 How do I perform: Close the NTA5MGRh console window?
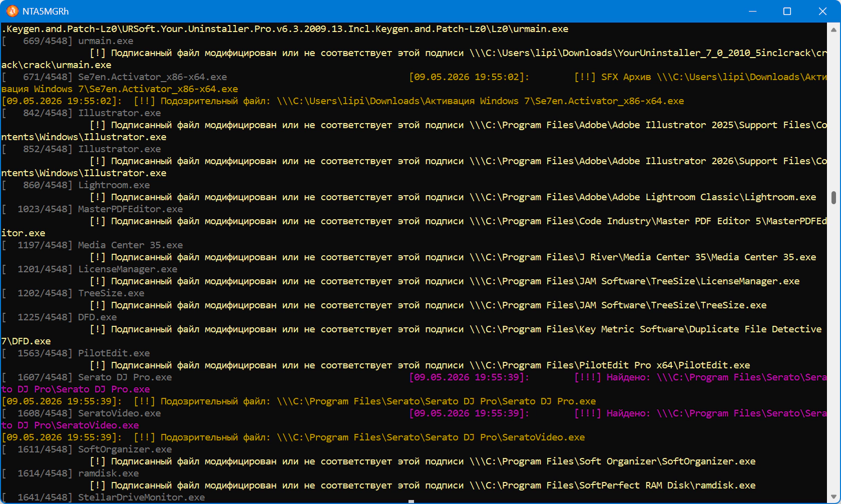pos(822,11)
